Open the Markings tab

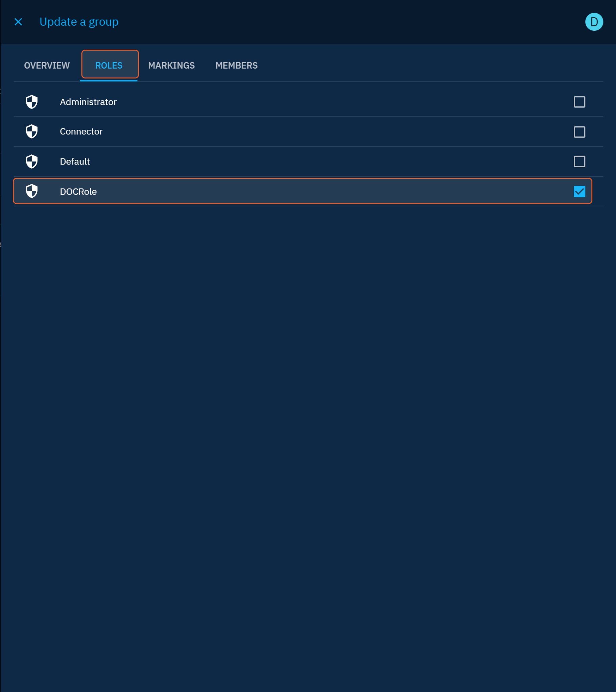[171, 65]
